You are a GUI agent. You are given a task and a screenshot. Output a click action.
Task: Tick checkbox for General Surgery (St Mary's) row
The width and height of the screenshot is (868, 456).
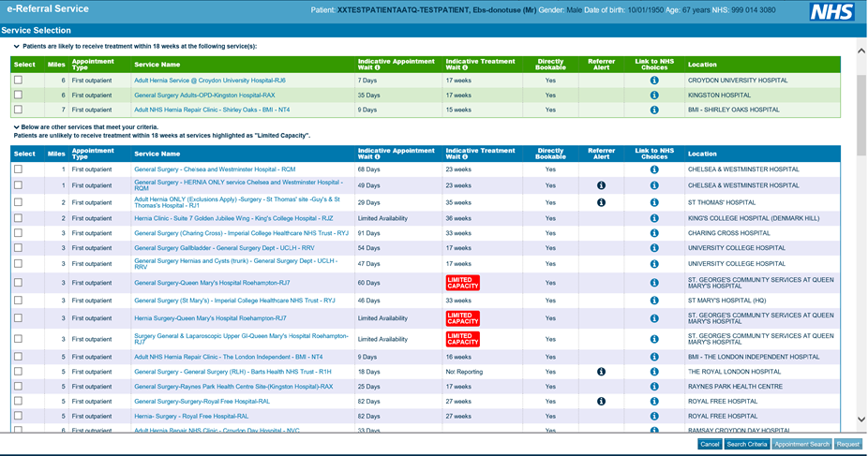coord(18,301)
